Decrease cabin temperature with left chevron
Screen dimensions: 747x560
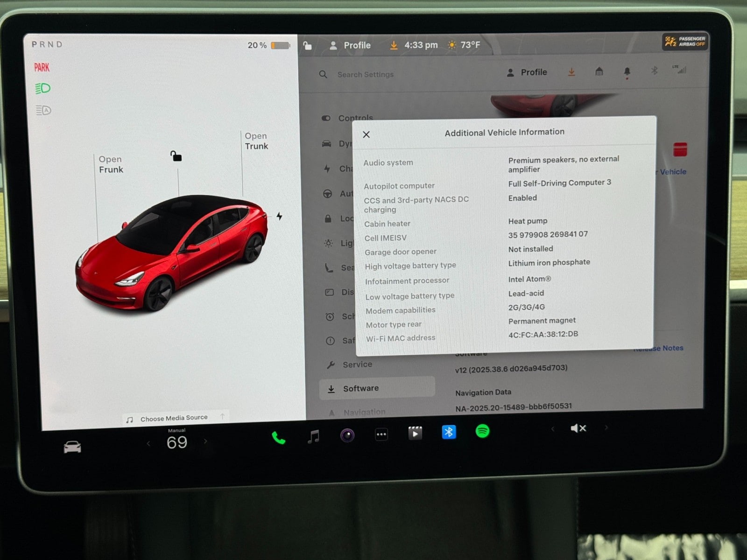[148, 443]
